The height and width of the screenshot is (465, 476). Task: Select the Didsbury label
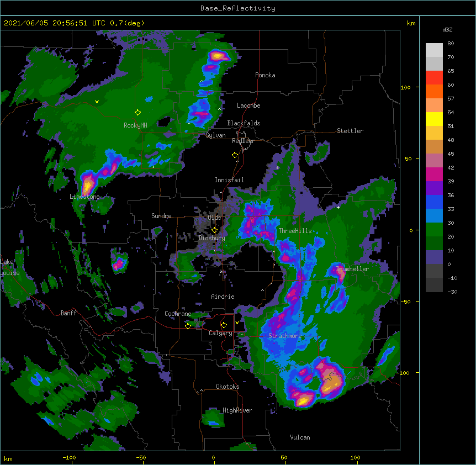pyautogui.click(x=212, y=238)
